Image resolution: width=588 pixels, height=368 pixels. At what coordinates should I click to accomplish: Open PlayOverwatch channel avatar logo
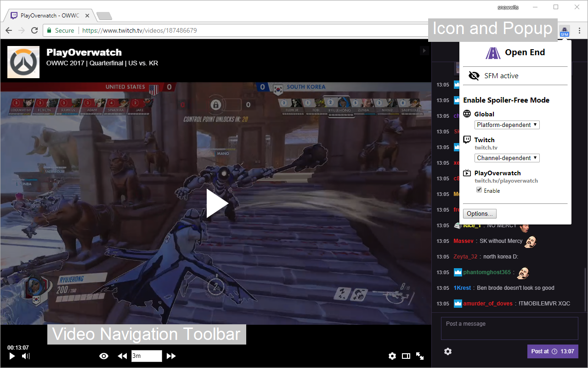coord(23,62)
